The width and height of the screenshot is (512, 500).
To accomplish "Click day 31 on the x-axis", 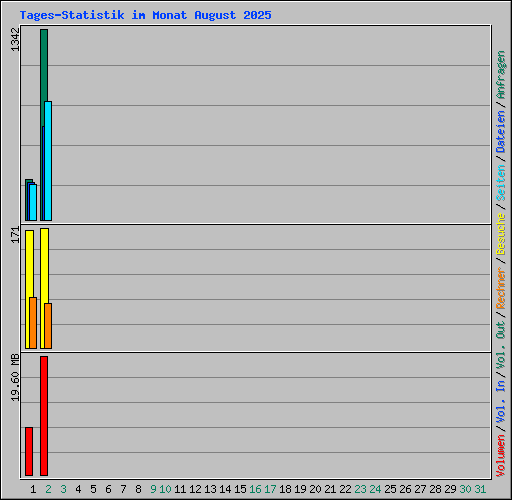I will click(x=480, y=489).
